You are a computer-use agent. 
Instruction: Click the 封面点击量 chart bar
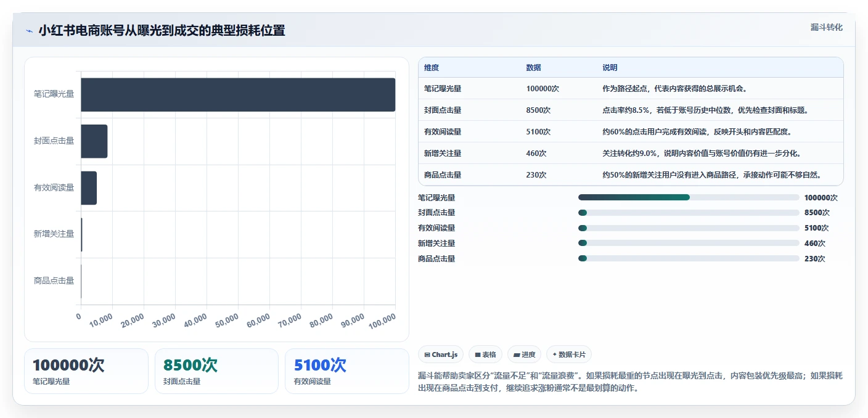coord(94,141)
